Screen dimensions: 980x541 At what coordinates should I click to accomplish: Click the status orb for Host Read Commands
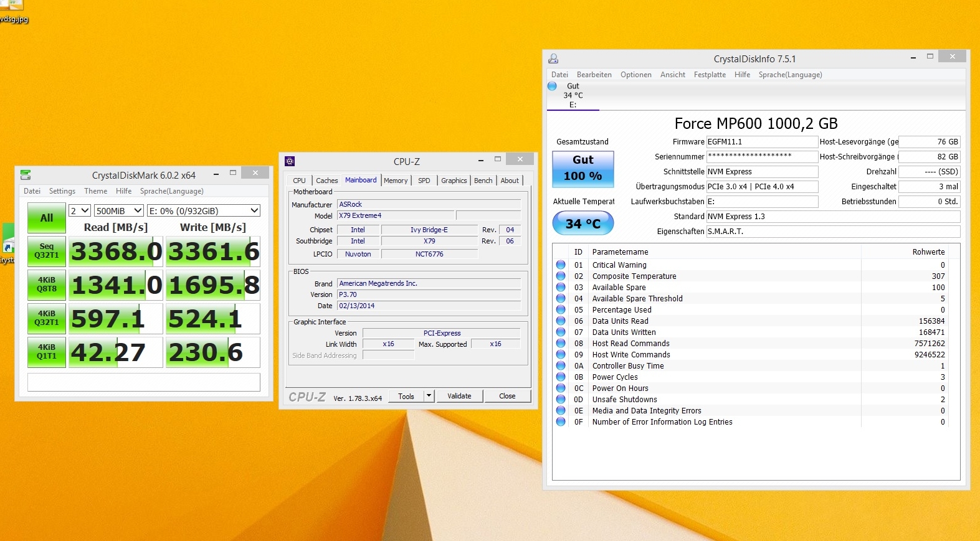561,343
